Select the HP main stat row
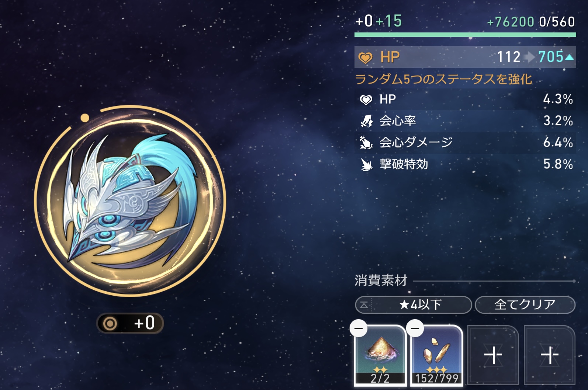Image resolution: width=588 pixels, height=390 pixels. [465, 57]
